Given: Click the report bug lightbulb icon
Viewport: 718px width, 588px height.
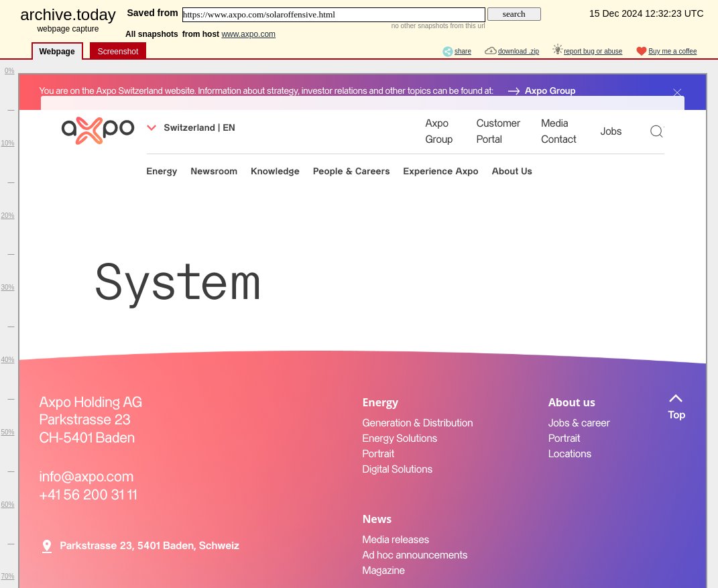Looking at the screenshot, I should click(557, 50).
